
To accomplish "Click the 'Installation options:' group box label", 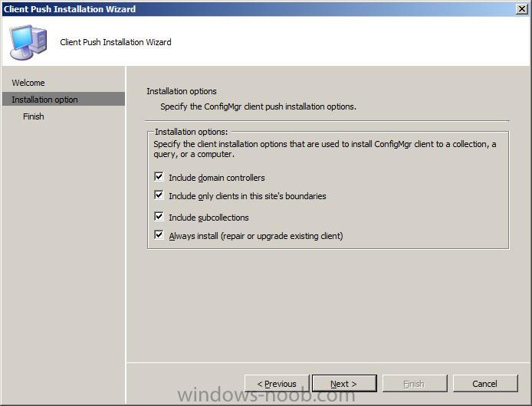I will 192,132.
